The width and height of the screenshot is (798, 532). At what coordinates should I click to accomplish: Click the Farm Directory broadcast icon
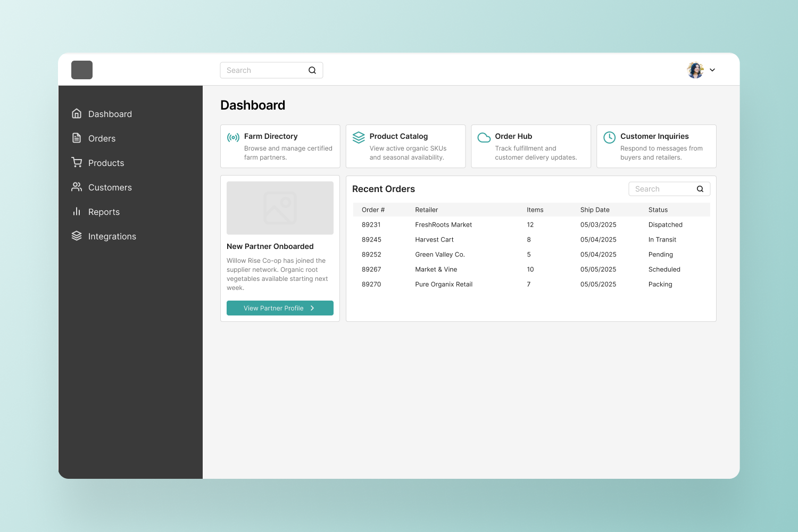pos(233,137)
